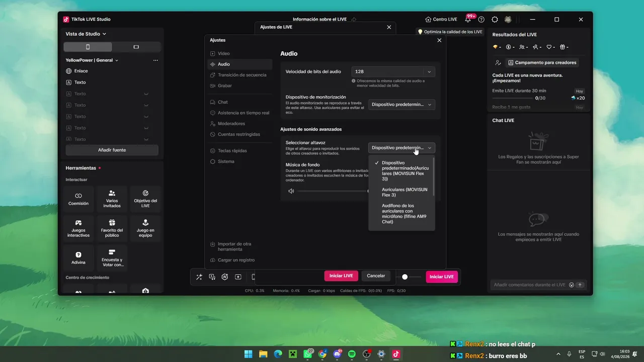Open the Adivina tool
The width and height of the screenshot is (644, 362).
click(x=78, y=258)
